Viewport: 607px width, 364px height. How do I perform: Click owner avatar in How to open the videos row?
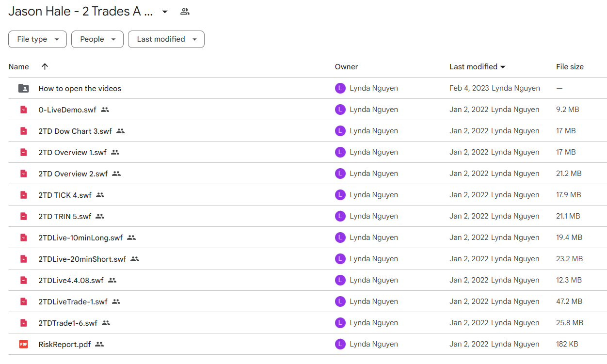[340, 88]
